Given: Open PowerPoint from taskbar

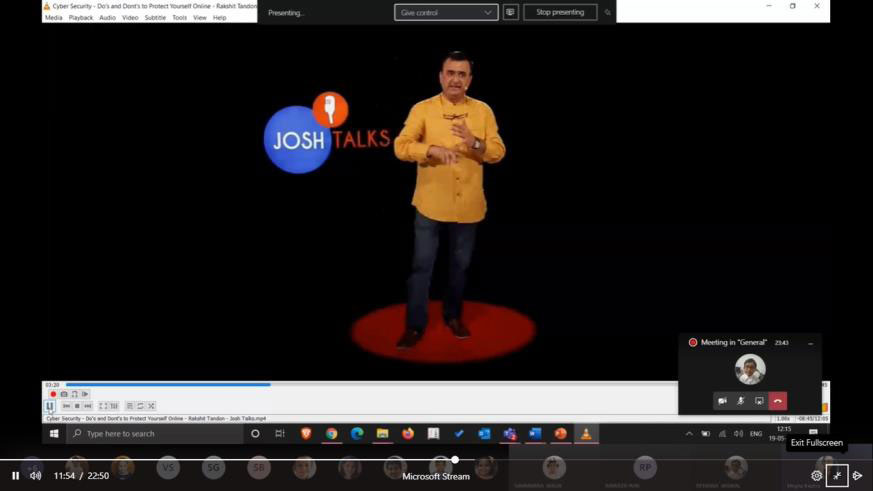Looking at the screenshot, I should pos(561,434).
